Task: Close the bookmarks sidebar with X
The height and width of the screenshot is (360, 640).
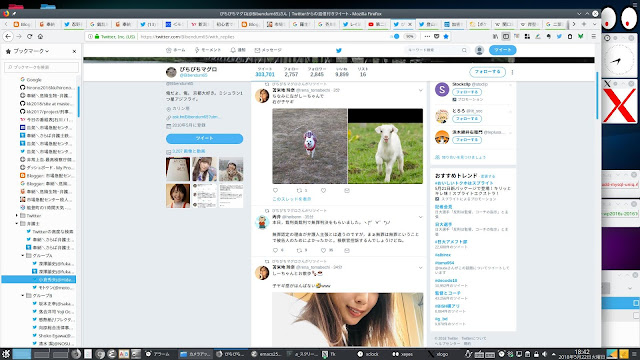Action: click(x=74, y=51)
